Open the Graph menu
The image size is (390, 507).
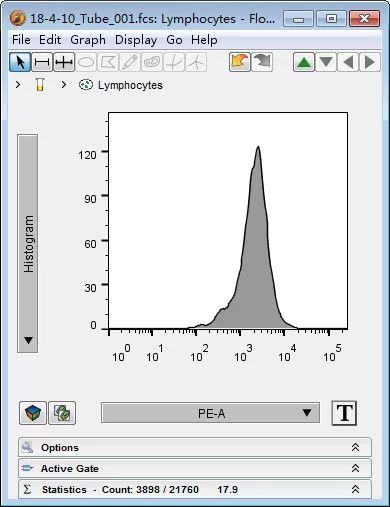pyautogui.click(x=88, y=40)
